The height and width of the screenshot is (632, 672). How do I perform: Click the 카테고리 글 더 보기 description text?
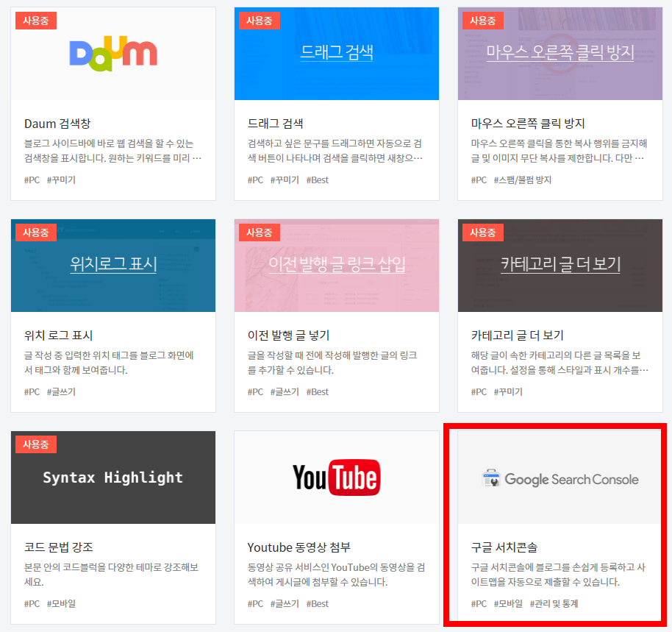click(x=560, y=363)
